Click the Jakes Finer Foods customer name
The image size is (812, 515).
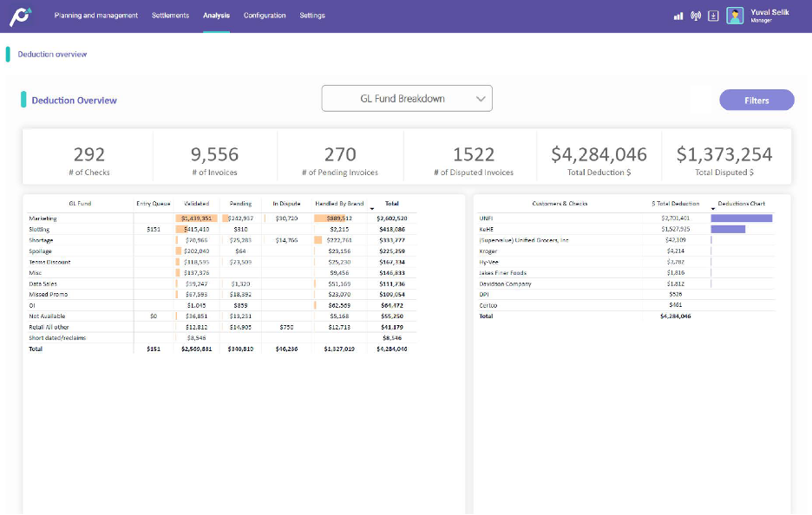503,273
